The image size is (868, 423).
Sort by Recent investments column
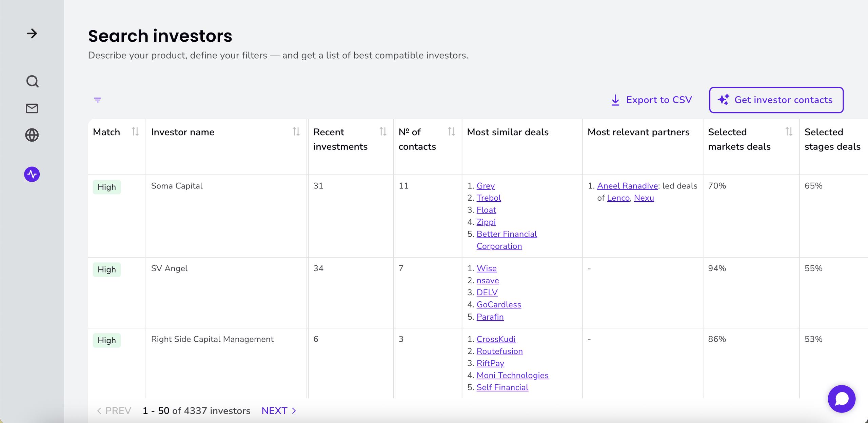[x=383, y=132]
